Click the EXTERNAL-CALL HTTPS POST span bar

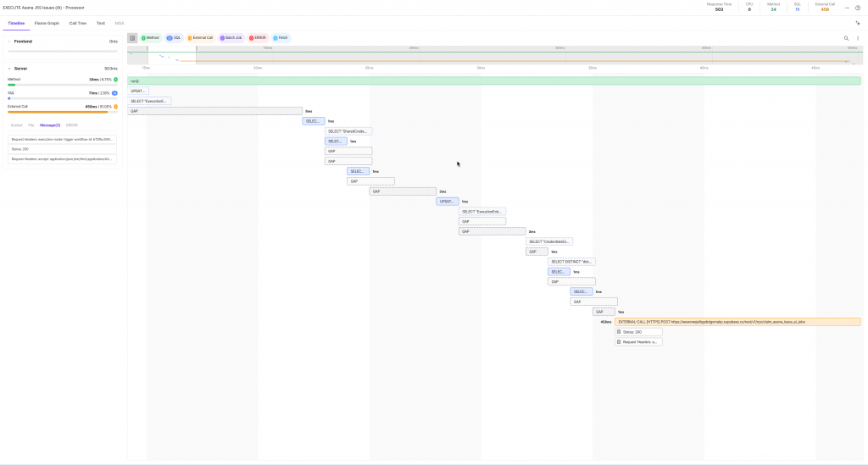click(736, 322)
